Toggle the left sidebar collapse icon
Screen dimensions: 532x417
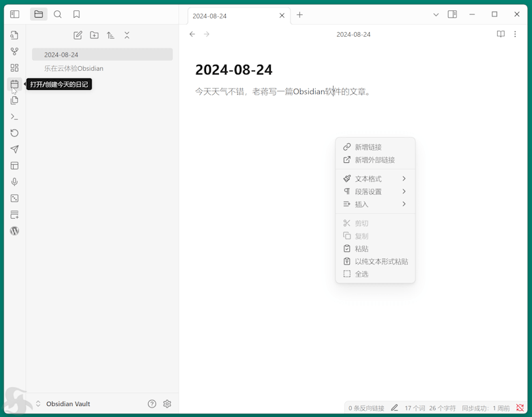pos(14,14)
